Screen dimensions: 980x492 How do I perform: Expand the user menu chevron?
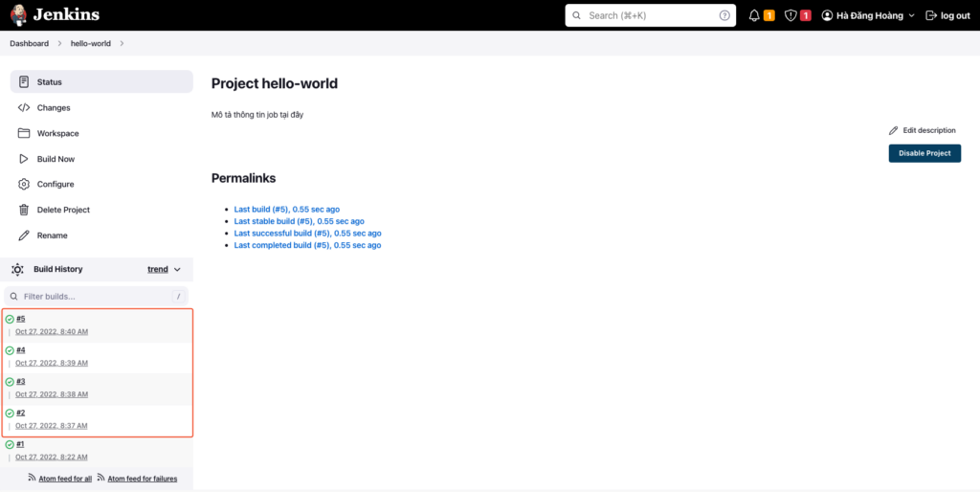point(911,15)
